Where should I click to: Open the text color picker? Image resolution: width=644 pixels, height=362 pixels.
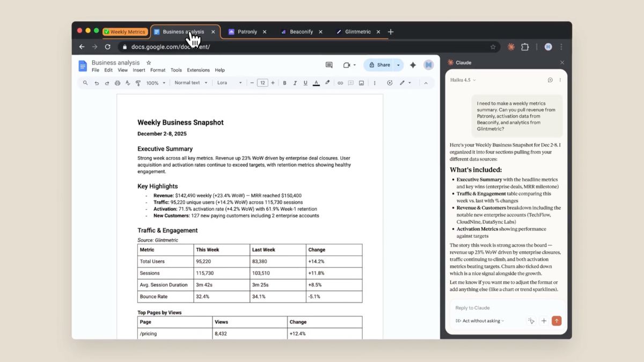(x=316, y=83)
